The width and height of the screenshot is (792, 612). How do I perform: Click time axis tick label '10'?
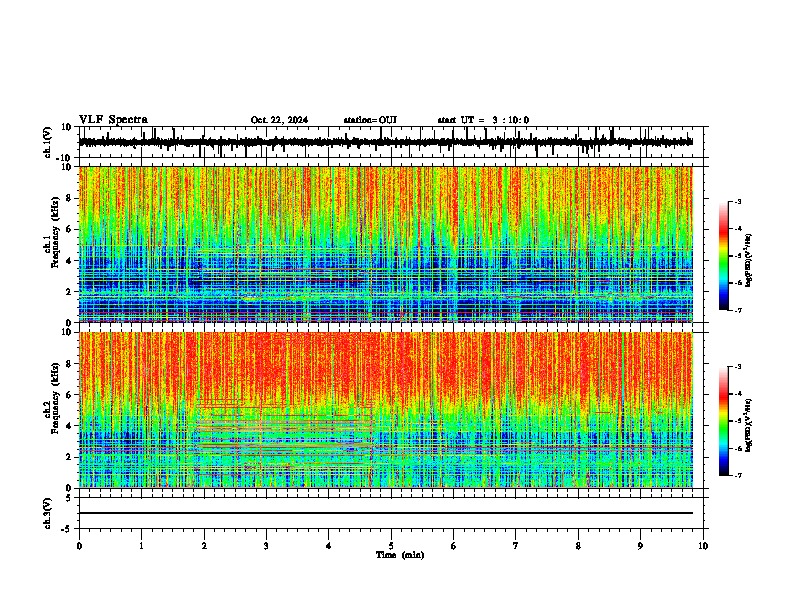pos(703,546)
